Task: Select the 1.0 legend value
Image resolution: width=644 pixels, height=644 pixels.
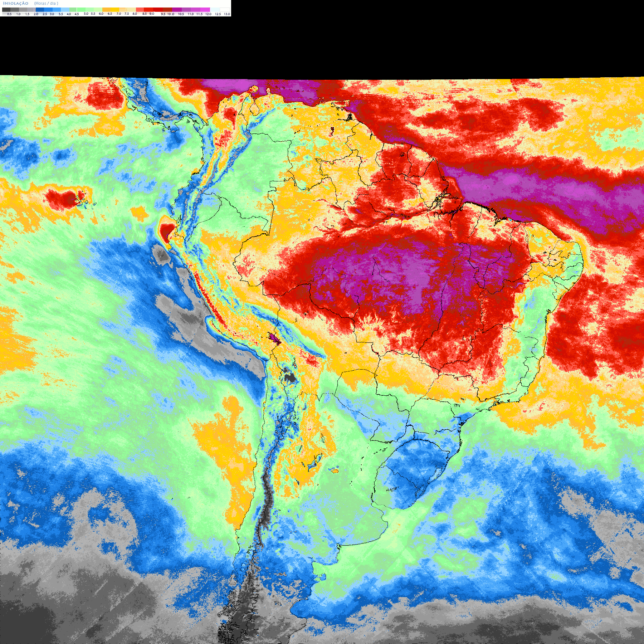Action: [18, 14]
